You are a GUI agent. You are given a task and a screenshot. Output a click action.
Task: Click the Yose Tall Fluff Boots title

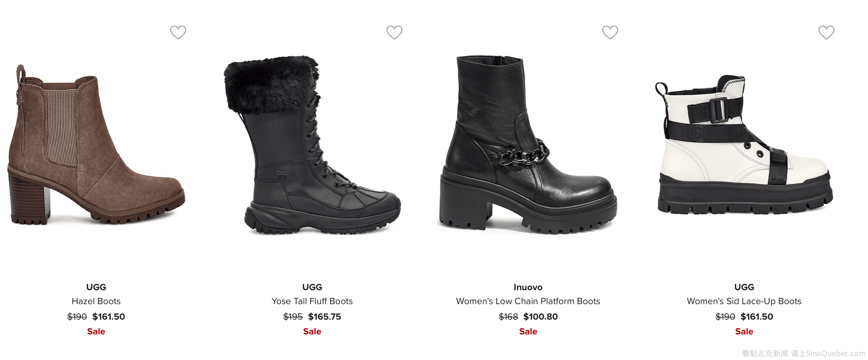point(312,301)
